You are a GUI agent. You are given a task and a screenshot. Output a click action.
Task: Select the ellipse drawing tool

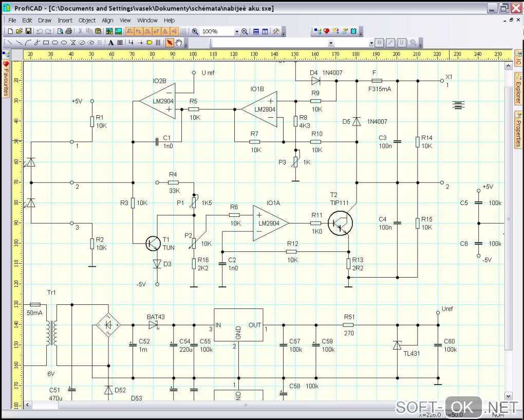pos(64,43)
